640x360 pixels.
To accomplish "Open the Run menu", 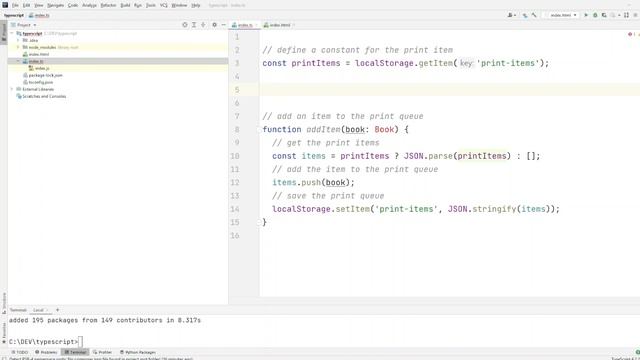I will tap(138, 5).
